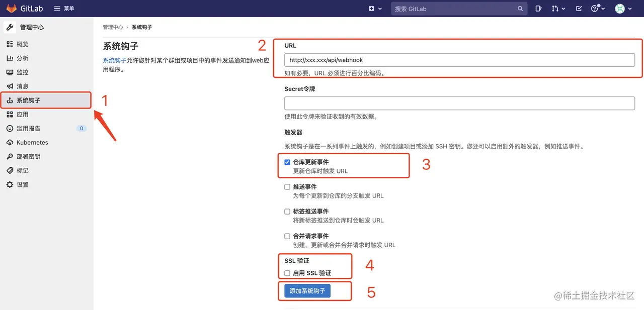Uncheck the 仓库更新事件 checkbox
The height and width of the screenshot is (310, 644).
287,162
